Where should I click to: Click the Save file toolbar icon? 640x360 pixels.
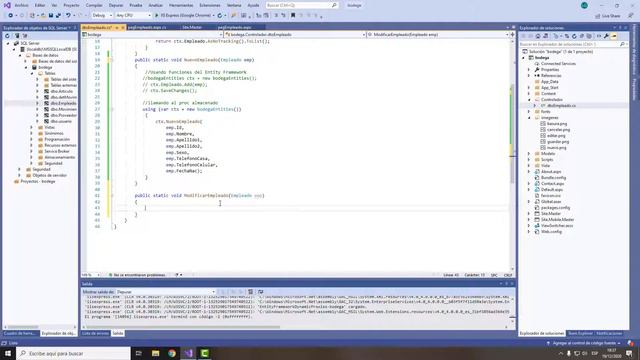pos(51,15)
